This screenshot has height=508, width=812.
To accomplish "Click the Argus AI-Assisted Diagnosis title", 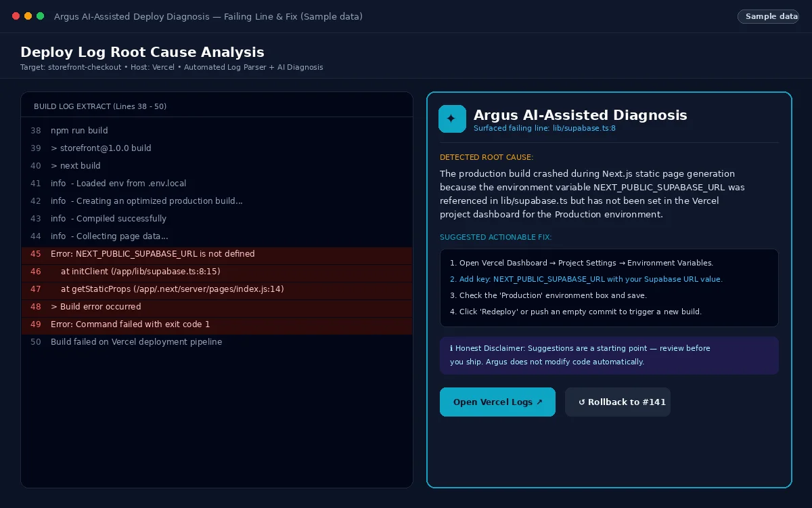I will click(x=581, y=115).
